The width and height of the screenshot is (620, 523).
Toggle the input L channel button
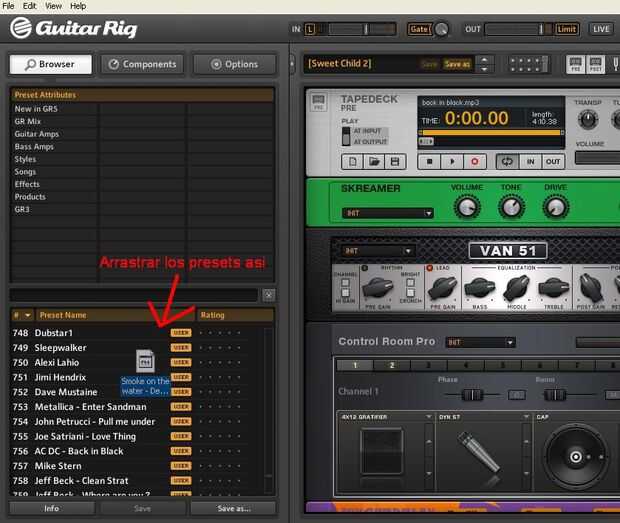click(x=310, y=29)
